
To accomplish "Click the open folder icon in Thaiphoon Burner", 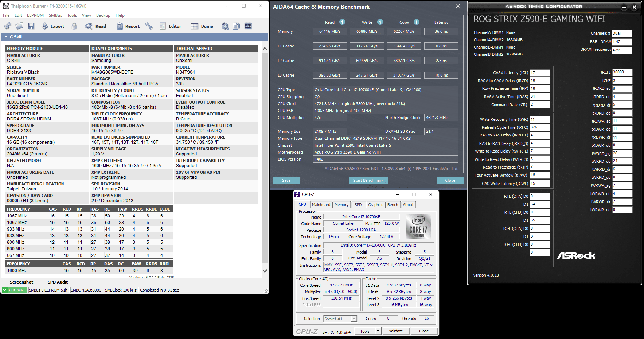I will coord(19,26).
